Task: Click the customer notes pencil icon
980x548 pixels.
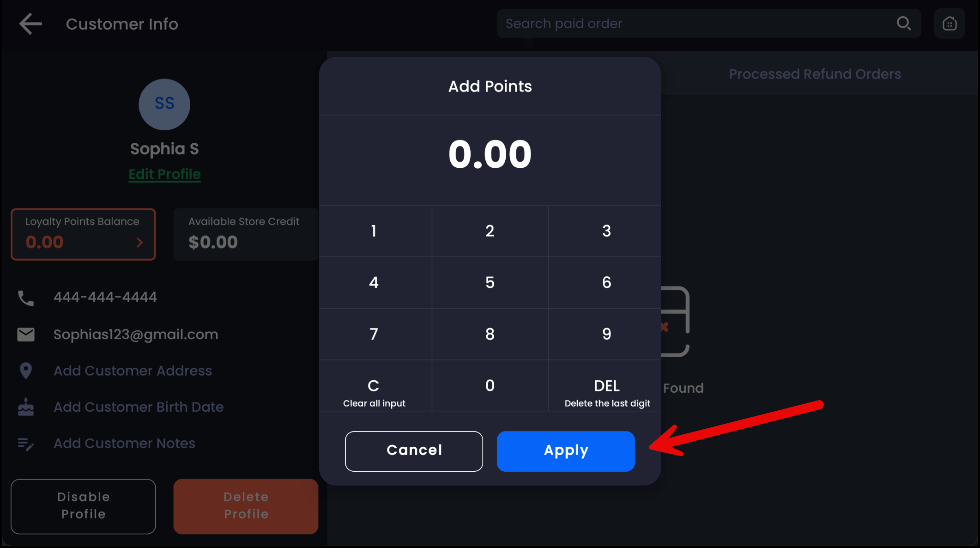Action: coord(26,444)
